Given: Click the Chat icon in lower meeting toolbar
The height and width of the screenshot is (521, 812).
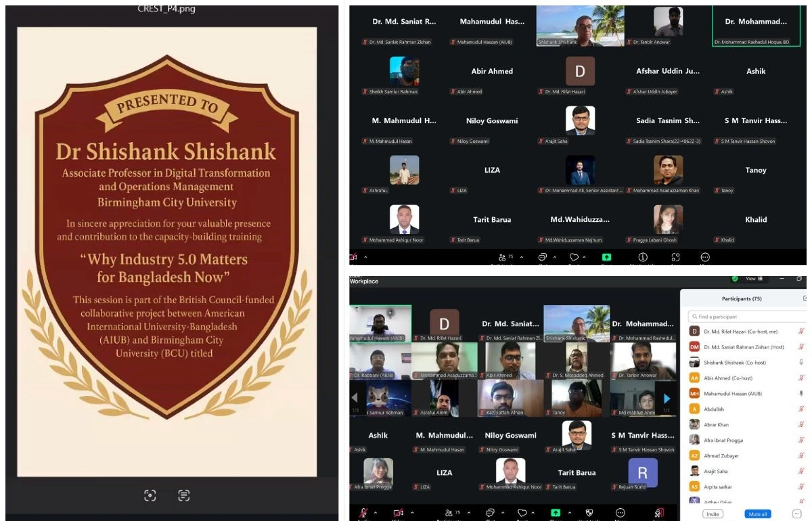Looking at the screenshot, I should coord(491,513).
